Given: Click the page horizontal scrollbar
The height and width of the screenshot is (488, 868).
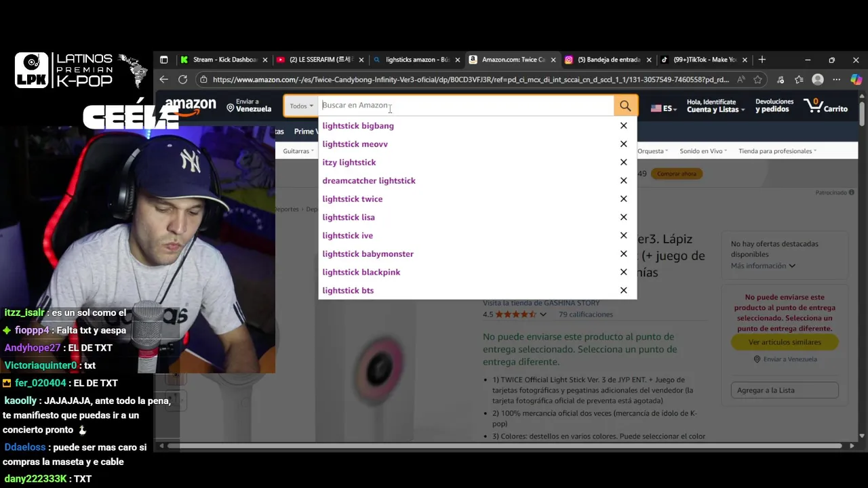Looking at the screenshot, I should (506, 446).
